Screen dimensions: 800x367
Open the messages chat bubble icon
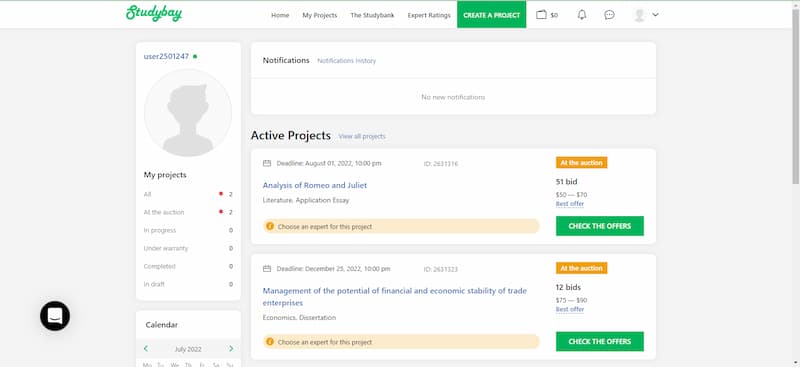point(609,15)
